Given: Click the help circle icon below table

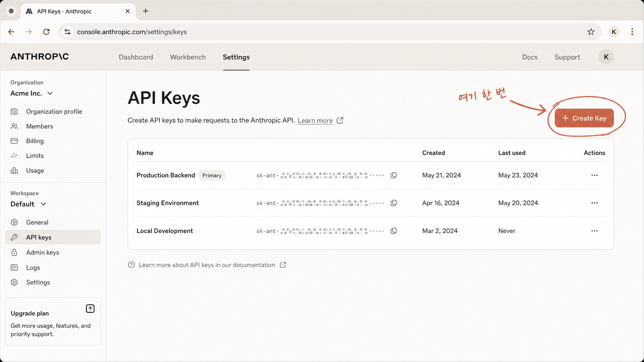Looking at the screenshot, I should [x=131, y=265].
